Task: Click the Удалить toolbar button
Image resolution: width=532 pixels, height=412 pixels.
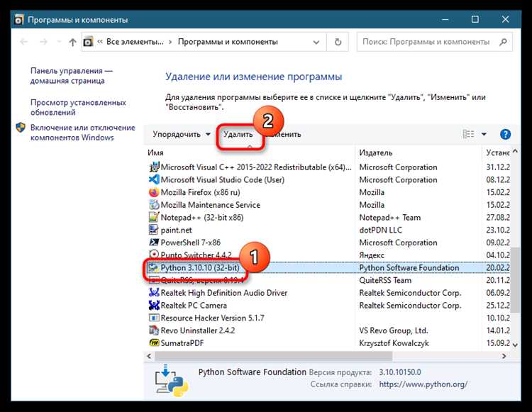Action: click(238, 134)
